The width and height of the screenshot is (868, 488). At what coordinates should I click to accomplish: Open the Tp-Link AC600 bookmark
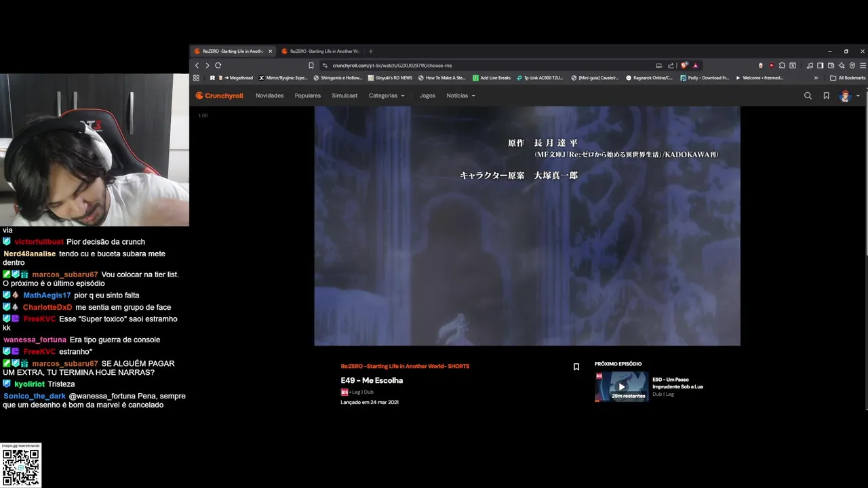pyautogui.click(x=540, y=78)
